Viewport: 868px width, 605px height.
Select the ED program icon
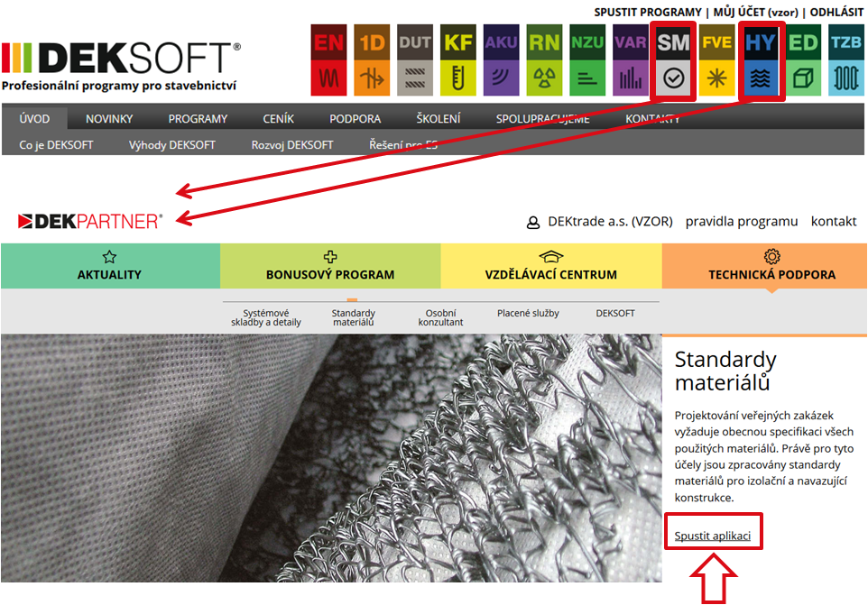coord(803,60)
